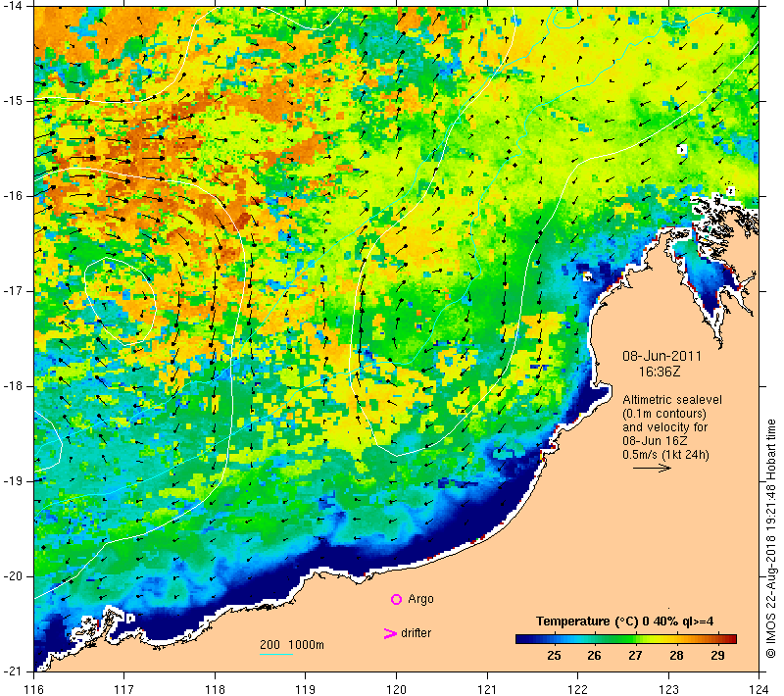Click the dark red end of the color bar
Screen dimensions: 784x696
pos(732,638)
